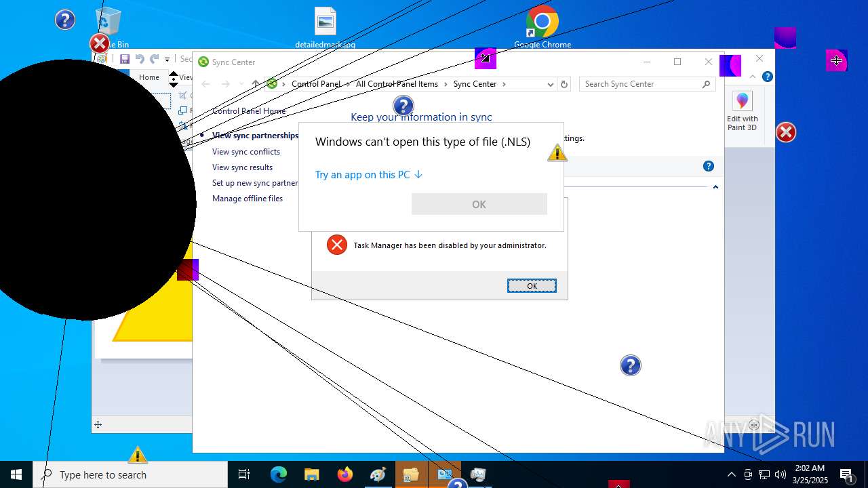This screenshot has width=868, height=488.
Task: Open Control Panel Home link
Action: [249, 111]
